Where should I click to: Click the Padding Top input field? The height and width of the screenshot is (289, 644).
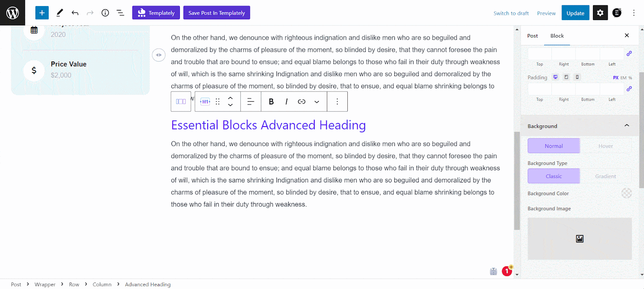[x=540, y=89]
